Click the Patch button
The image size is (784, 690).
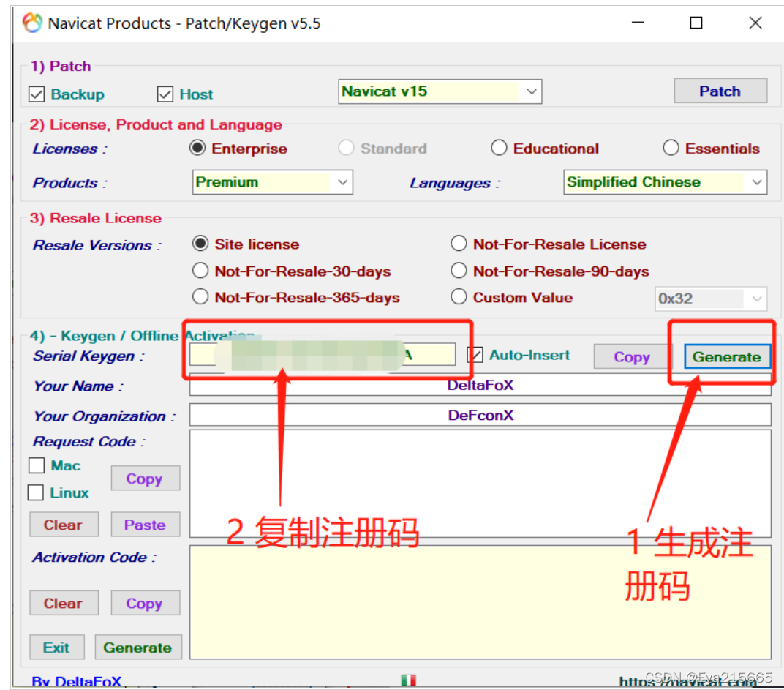(720, 91)
